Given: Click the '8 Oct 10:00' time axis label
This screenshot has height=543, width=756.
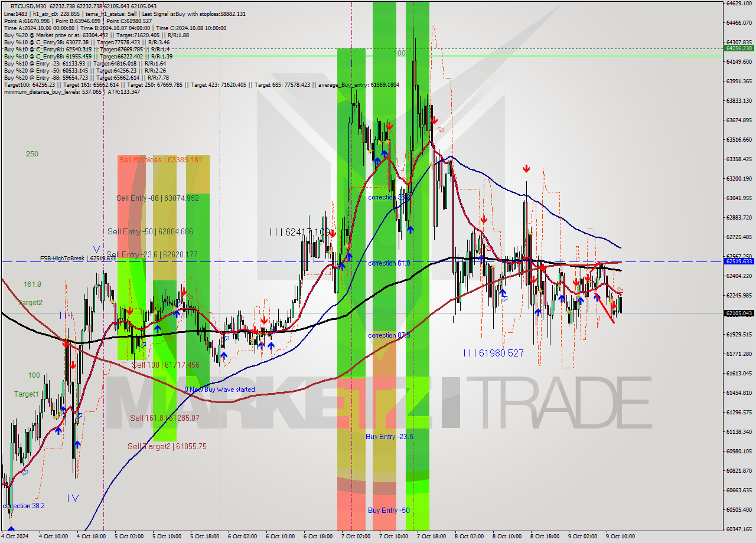Looking at the screenshot, I should point(507,537).
